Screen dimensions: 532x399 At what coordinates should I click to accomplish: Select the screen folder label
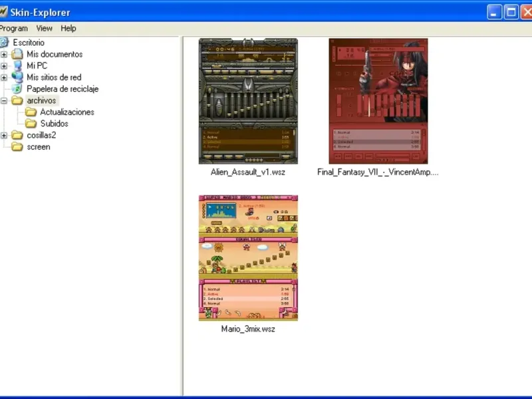[39, 146]
